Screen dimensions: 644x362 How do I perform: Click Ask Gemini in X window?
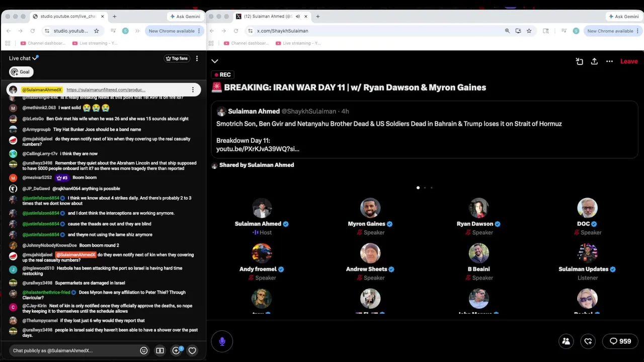pyautogui.click(x=624, y=17)
